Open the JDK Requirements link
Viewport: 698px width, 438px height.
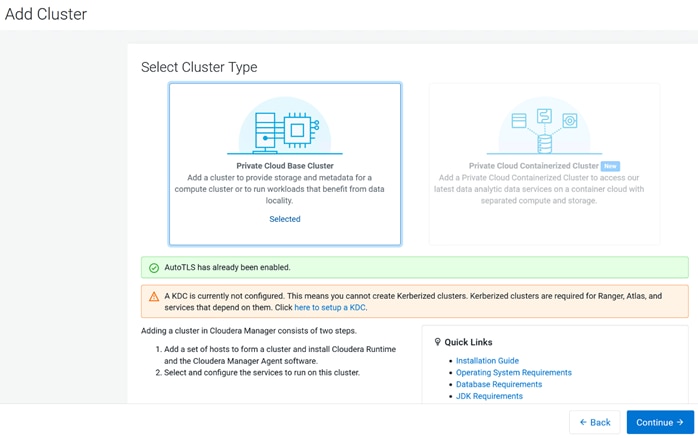489,396
